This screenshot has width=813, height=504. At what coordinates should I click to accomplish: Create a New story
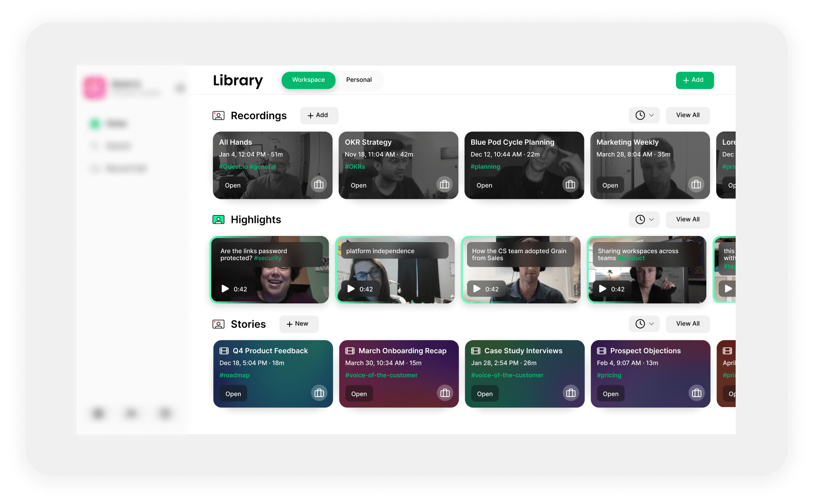pyautogui.click(x=299, y=324)
